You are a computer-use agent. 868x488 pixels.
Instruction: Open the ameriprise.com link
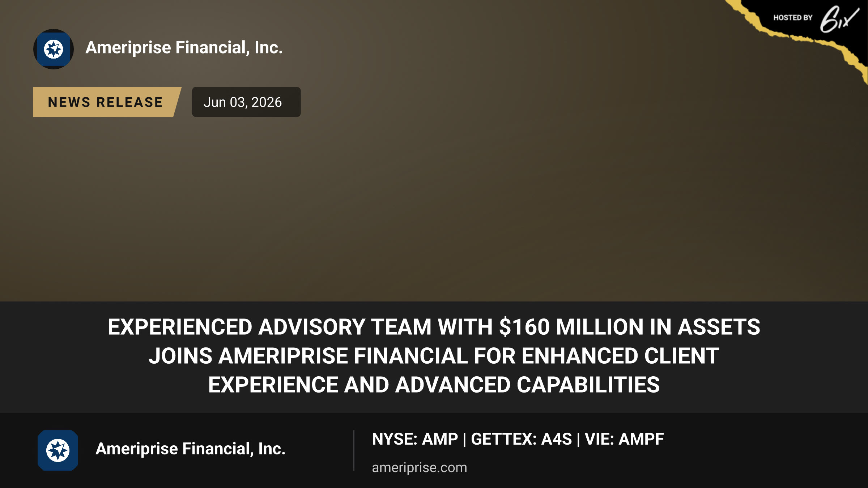420,467
